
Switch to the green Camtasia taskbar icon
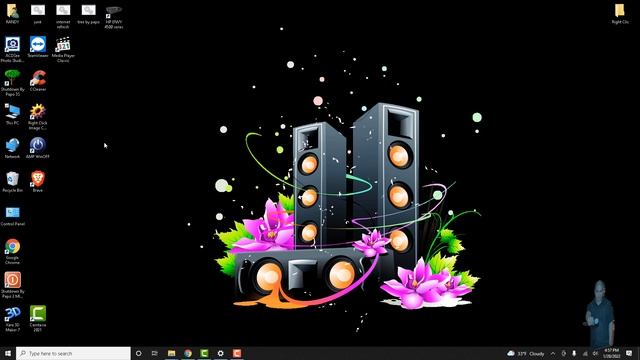pyautogui.click(x=204, y=353)
